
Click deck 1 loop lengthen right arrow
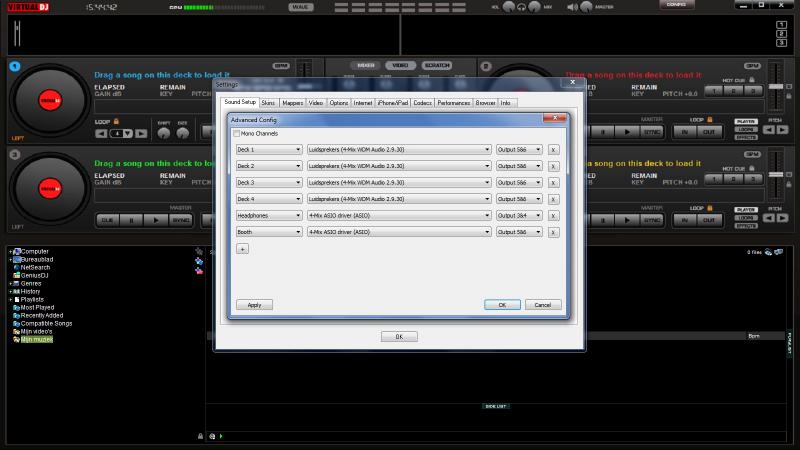point(141,134)
